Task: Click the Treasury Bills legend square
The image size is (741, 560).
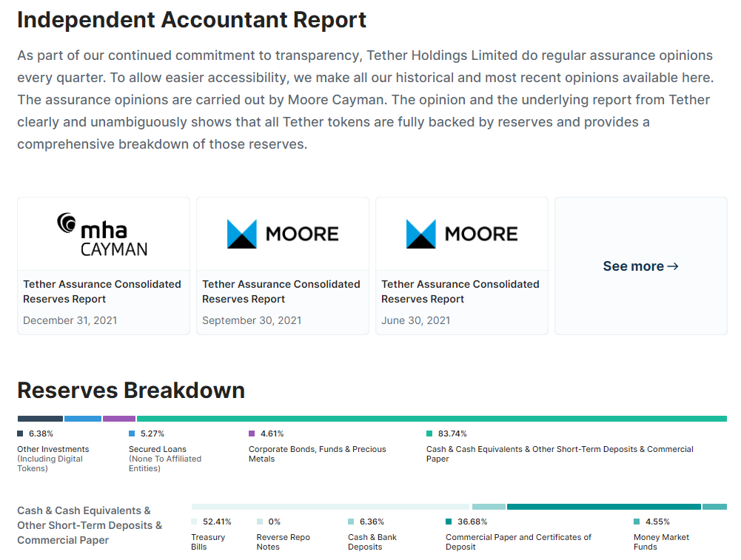Action: point(194,522)
